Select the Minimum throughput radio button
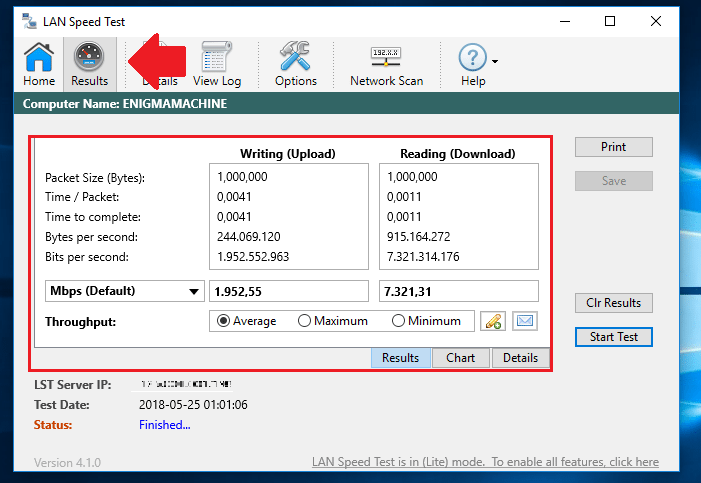The height and width of the screenshot is (483, 701). click(x=426, y=321)
